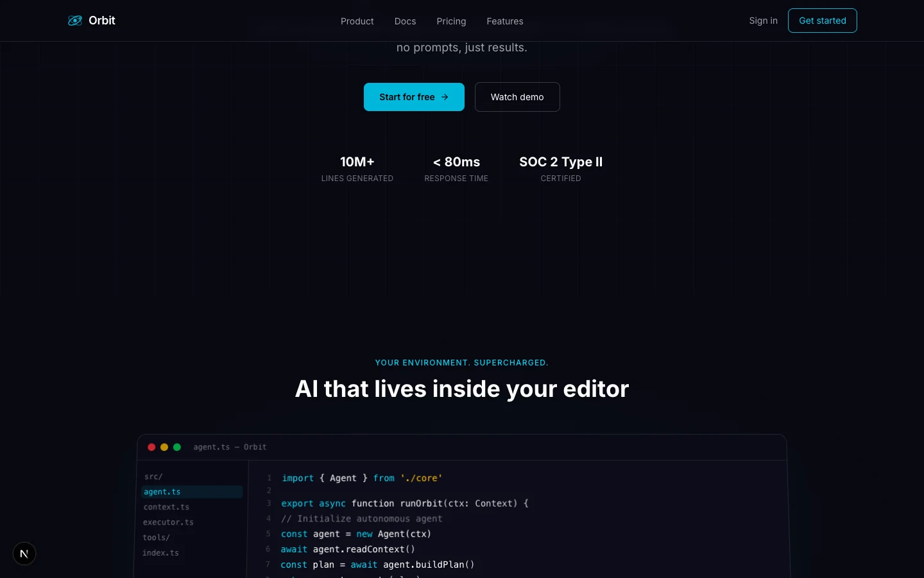Click the Orbit brand name

pos(102,21)
